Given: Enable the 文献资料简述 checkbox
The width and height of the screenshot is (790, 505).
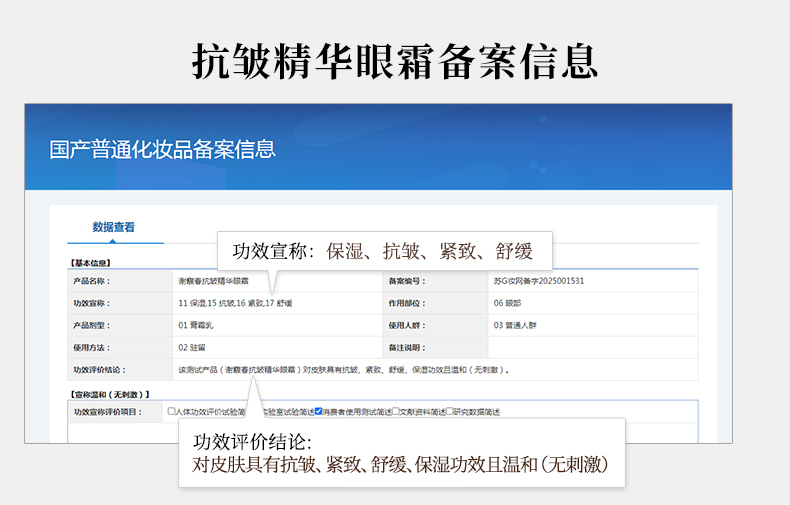Looking at the screenshot, I should (x=397, y=411).
